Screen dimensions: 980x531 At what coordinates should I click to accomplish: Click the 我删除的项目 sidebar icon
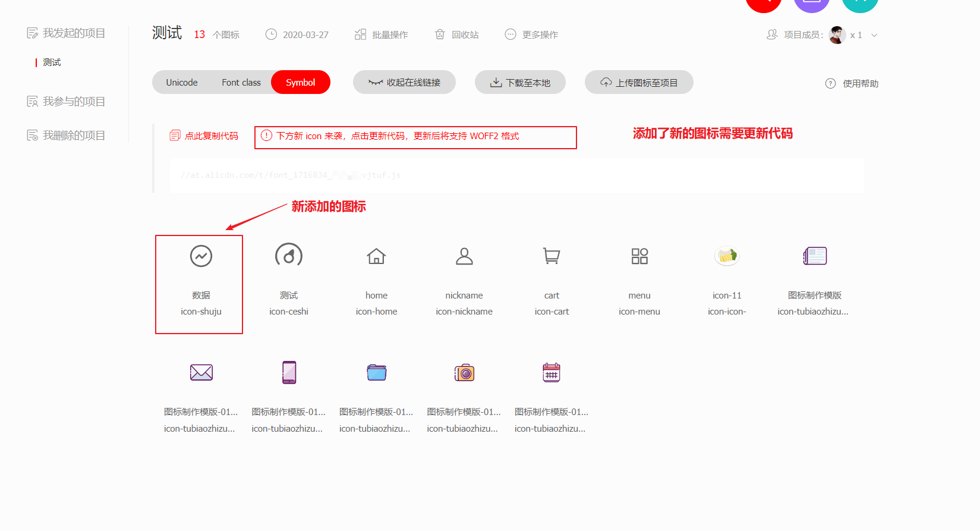(x=32, y=136)
